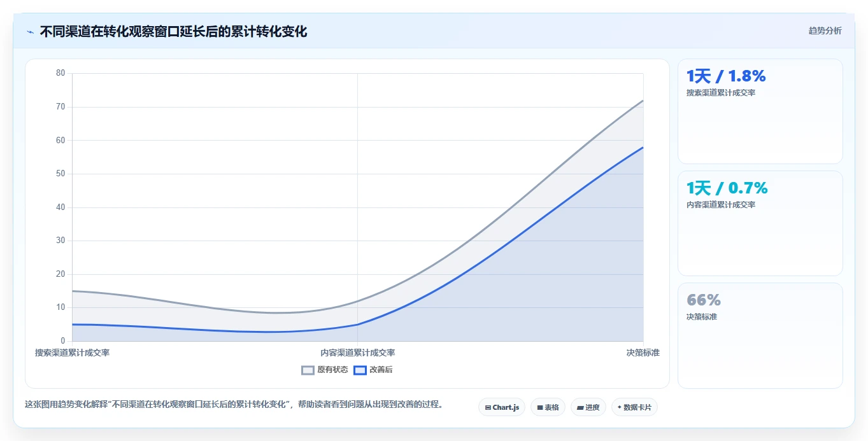Viewport: 868px width, 441px height.
Task: Click the 原有状态 data point at 内容渠道累计成交率
Action: pyautogui.click(x=358, y=301)
